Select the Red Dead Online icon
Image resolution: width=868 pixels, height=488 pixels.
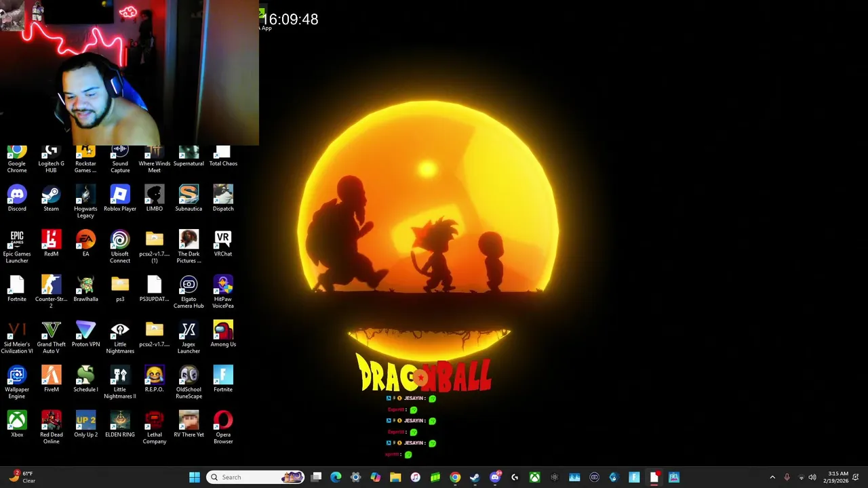coord(51,428)
